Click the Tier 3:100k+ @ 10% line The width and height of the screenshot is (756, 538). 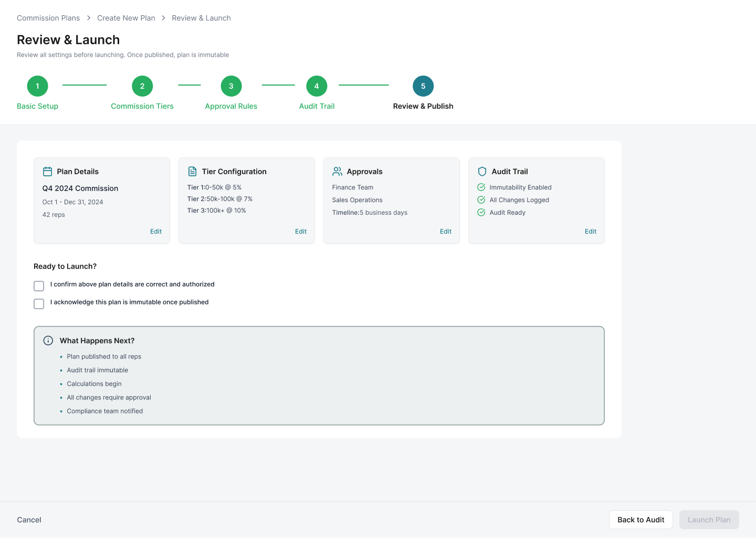point(216,210)
